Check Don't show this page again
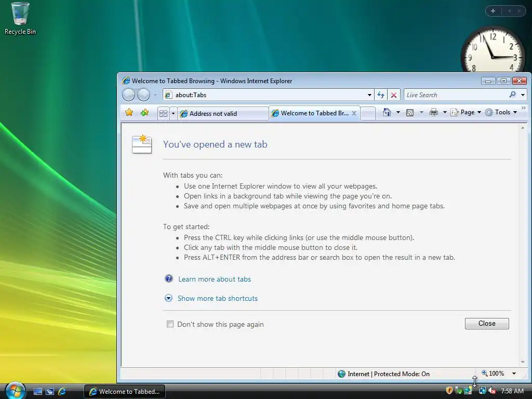 [170, 324]
